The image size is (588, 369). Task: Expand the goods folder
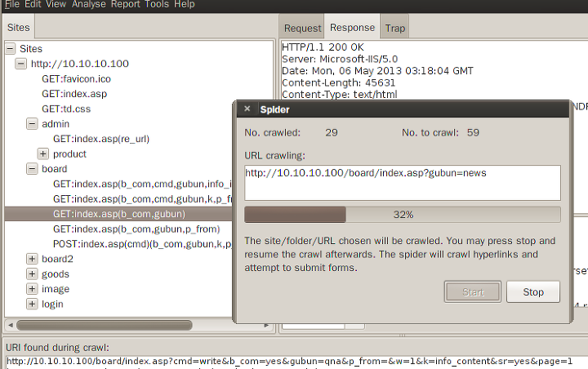tap(32, 273)
